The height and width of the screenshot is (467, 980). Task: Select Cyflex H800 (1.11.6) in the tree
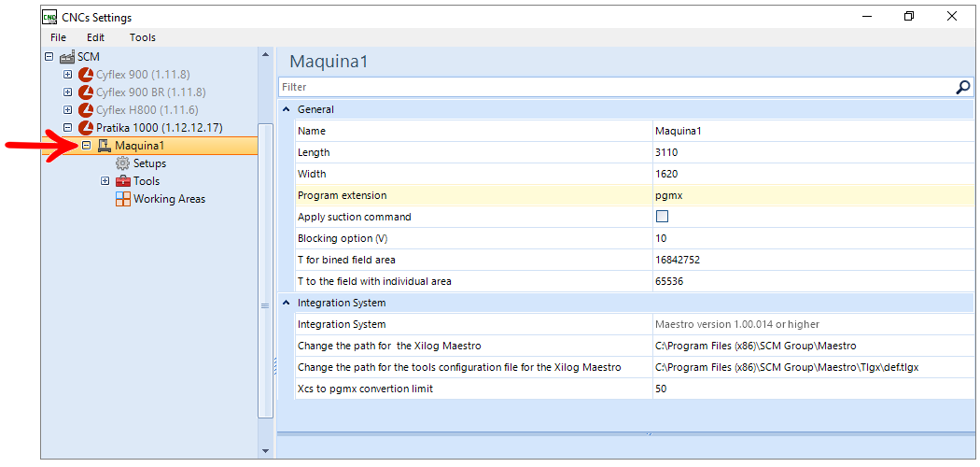point(147,110)
